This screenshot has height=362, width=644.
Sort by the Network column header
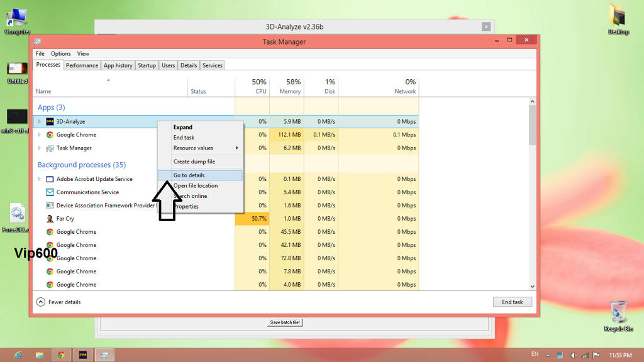(x=378, y=87)
